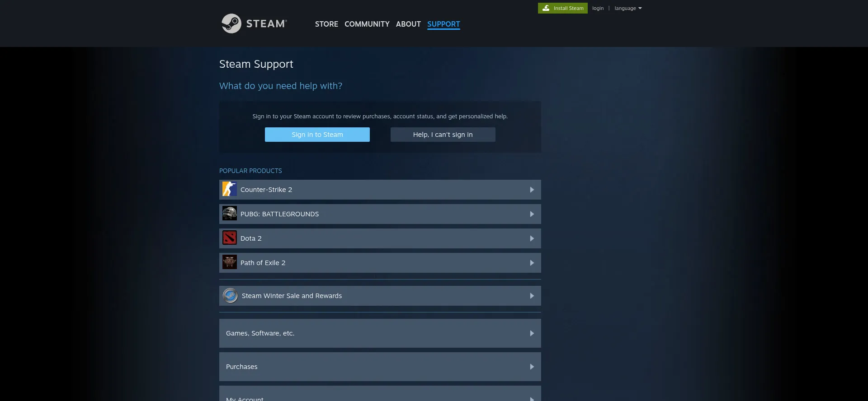
Task: Select the ABOUT navigation item
Action: point(408,24)
